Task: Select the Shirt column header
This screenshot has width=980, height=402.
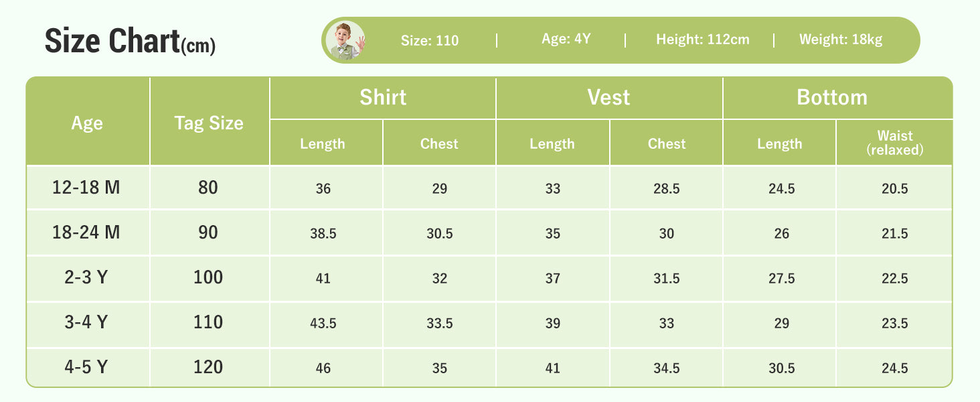Action: coord(383,98)
